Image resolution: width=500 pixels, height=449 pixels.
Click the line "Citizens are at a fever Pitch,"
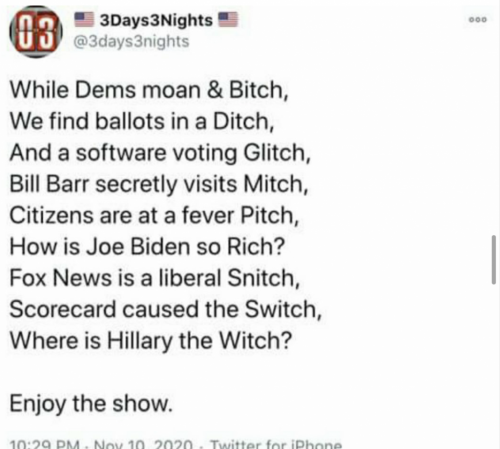click(154, 215)
